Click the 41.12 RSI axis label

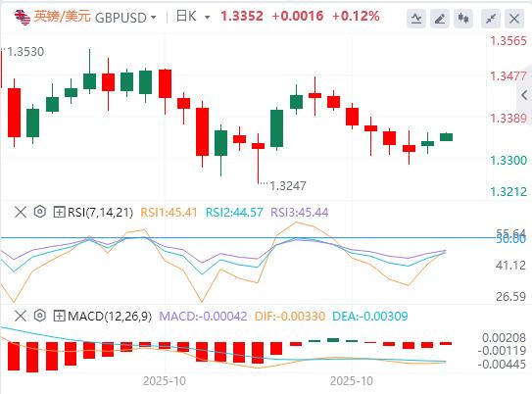[x=510, y=266]
